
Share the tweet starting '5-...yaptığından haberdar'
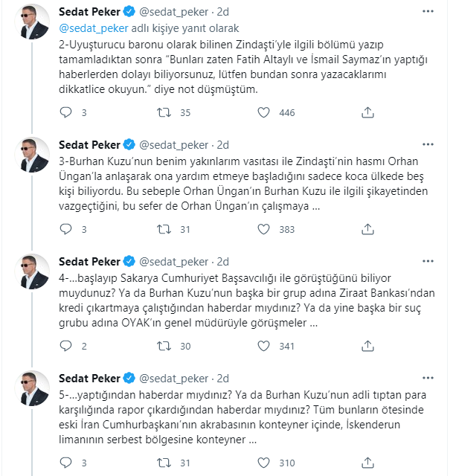(x=367, y=463)
